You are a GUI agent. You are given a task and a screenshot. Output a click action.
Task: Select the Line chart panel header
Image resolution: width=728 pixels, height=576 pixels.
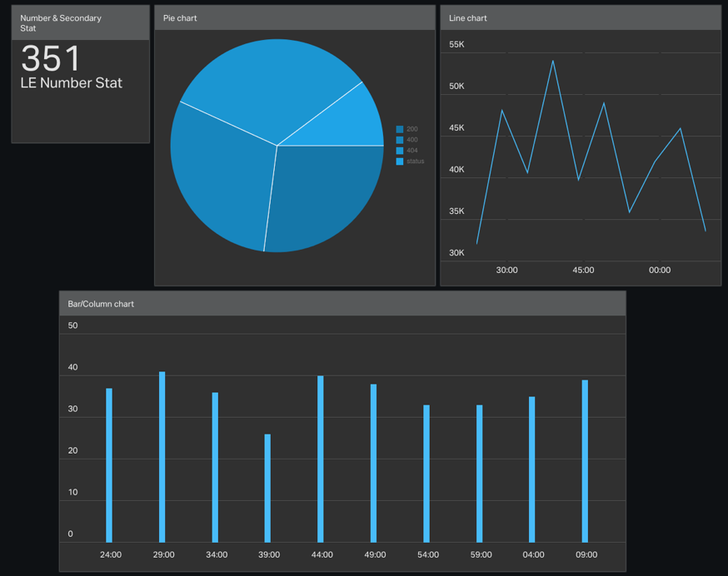tap(581, 18)
